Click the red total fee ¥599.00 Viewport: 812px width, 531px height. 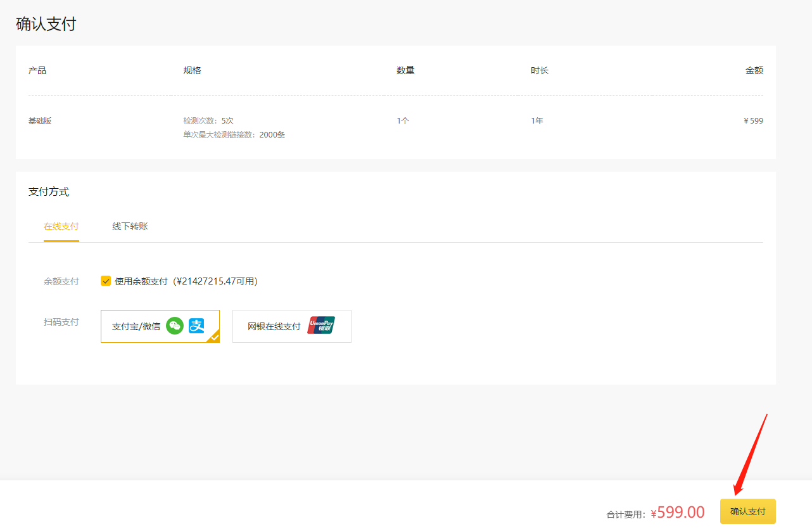(x=678, y=512)
